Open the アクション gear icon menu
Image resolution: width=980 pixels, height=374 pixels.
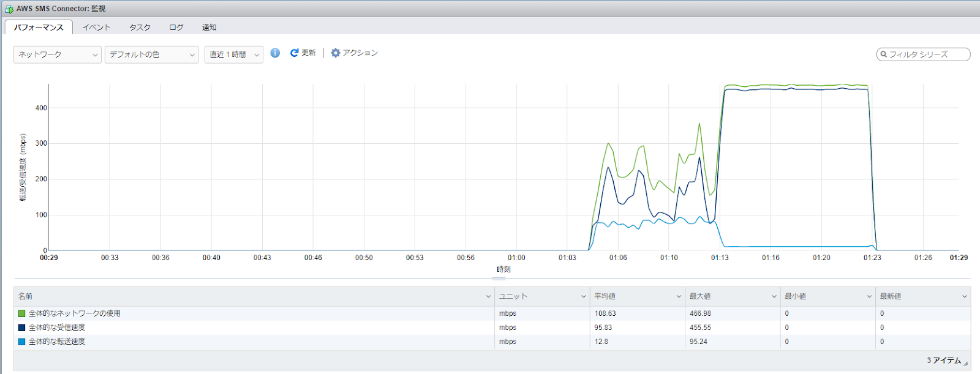point(336,53)
